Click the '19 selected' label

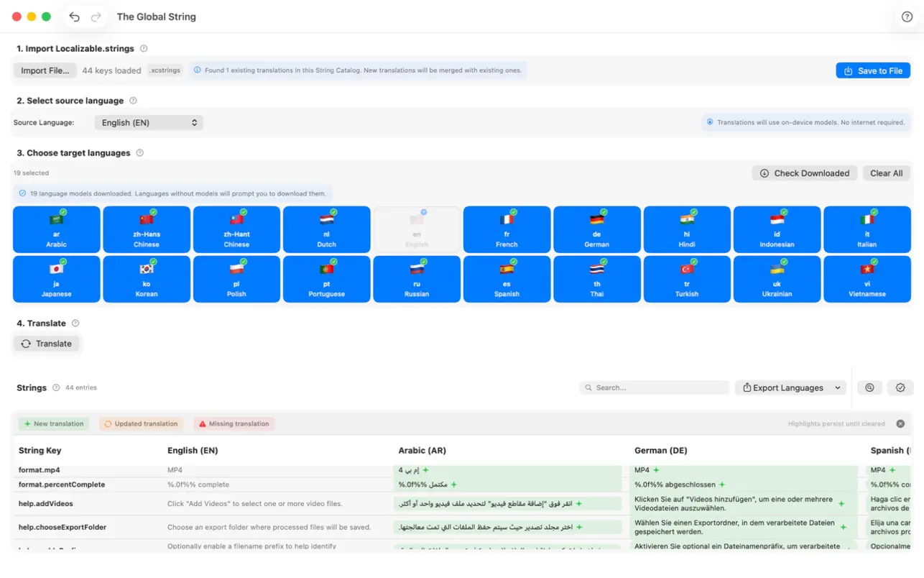pyautogui.click(x=31, y=173)
